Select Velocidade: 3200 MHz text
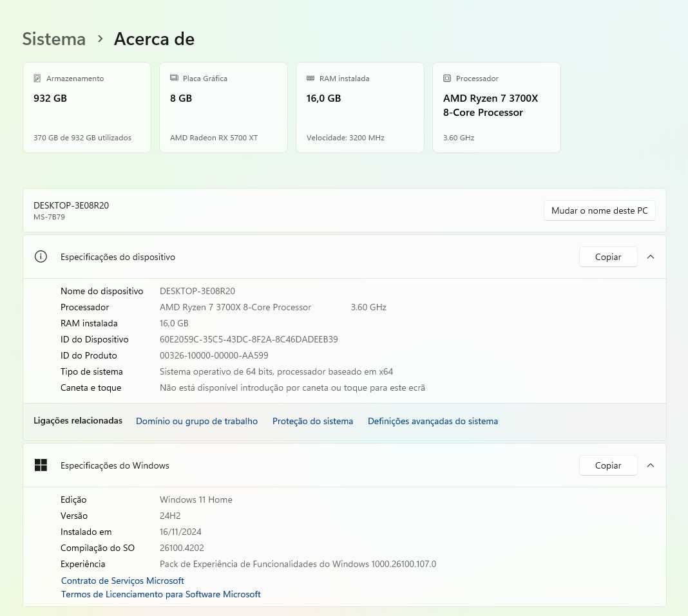Viewport: 688px width, 616px height. pyautogui.click(x=345, y=138)
